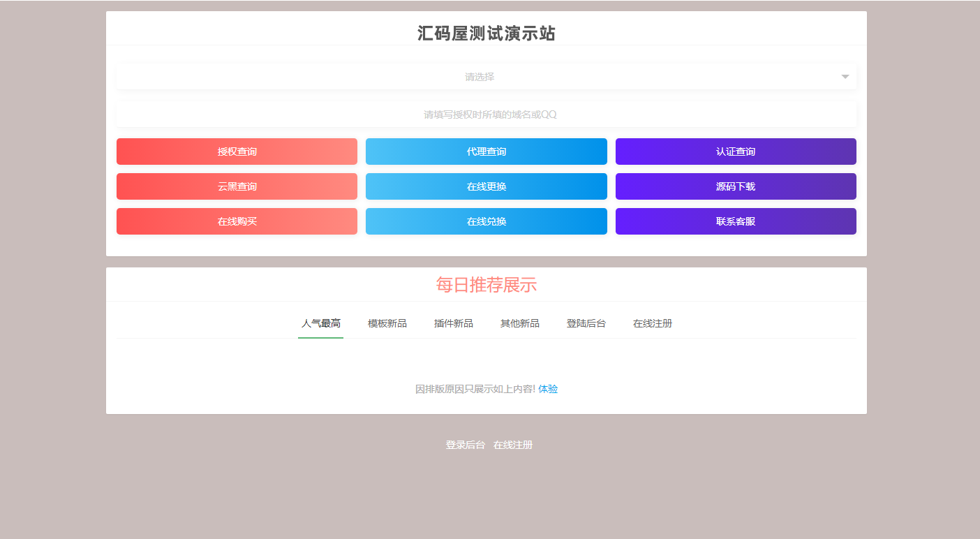Click the dropdown arrow of 请选择
The width and height of the screenshot is (980, 539).
coord(845,77)
